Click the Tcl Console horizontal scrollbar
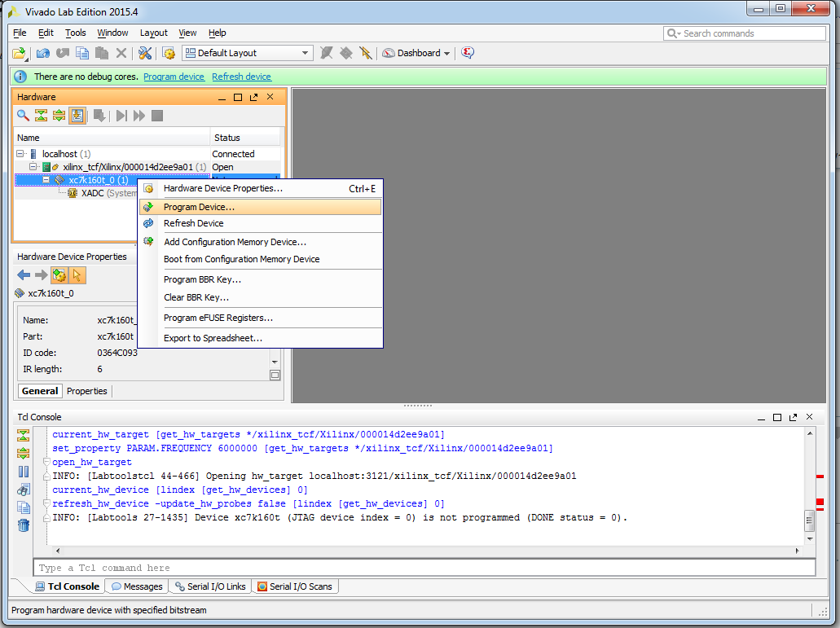840x628 pixels. (x=428, y=551)
